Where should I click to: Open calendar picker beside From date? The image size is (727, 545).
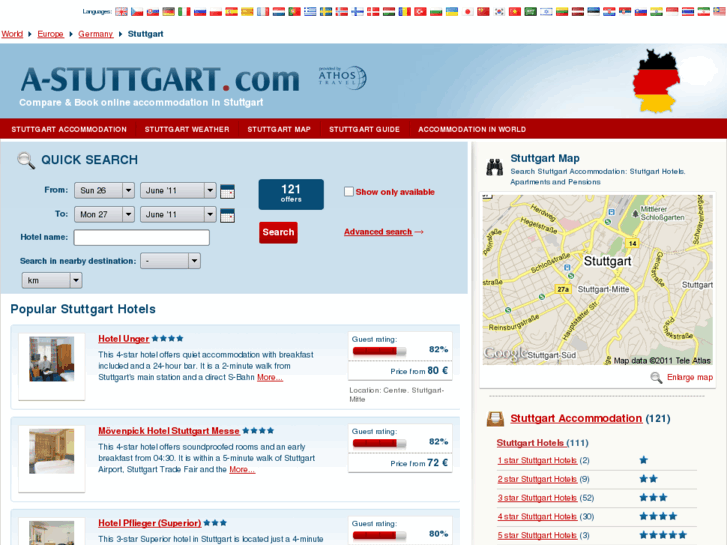[x=227, y=191]
